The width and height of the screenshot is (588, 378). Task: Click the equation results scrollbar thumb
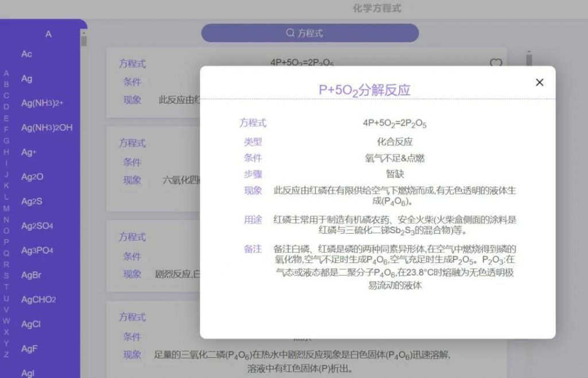[x=529, y=60]
